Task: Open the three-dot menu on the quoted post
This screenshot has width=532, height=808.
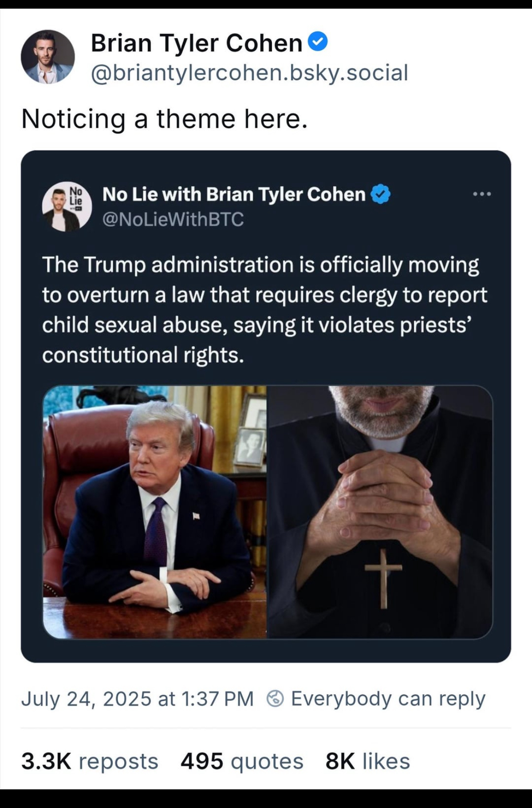Action: pyautogui.click(x=482, y=195)
